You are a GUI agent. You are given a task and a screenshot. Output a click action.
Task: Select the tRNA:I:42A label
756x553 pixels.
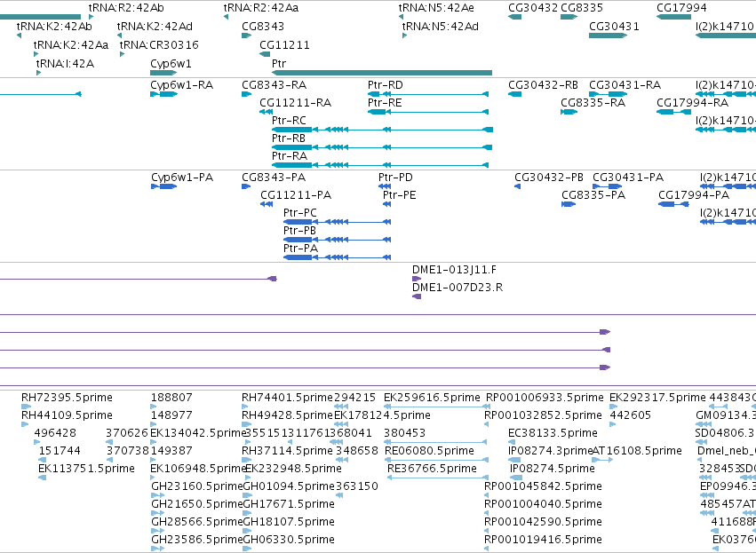[65, 64]
